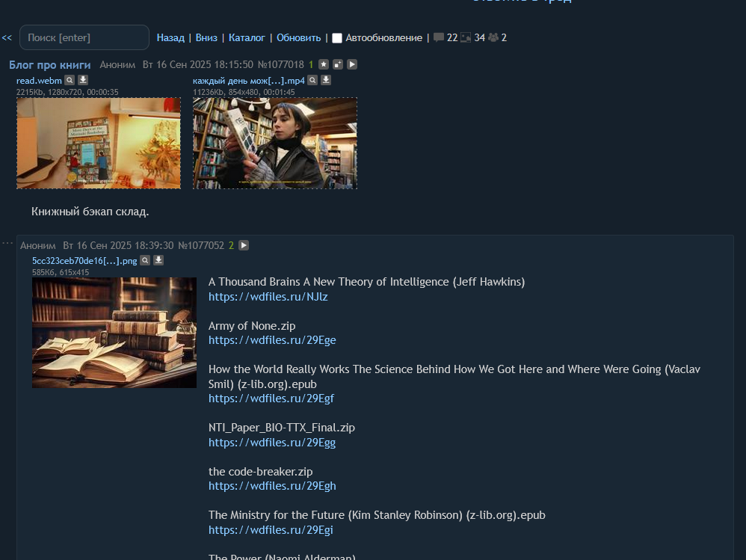This screenshot has width=746, height=560.
Task: Click play arrow icon on post №1077052
Action: pyautogui.click(x=244, y=245)
